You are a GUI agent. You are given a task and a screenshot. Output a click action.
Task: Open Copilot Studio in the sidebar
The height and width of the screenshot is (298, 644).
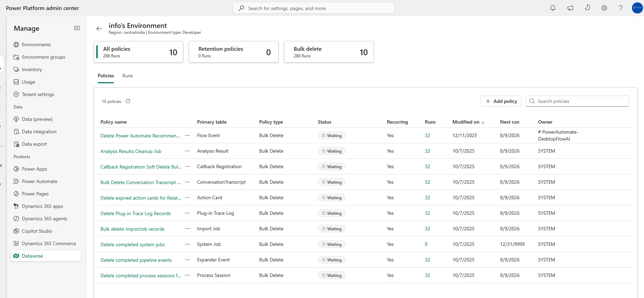coord(46,231)
